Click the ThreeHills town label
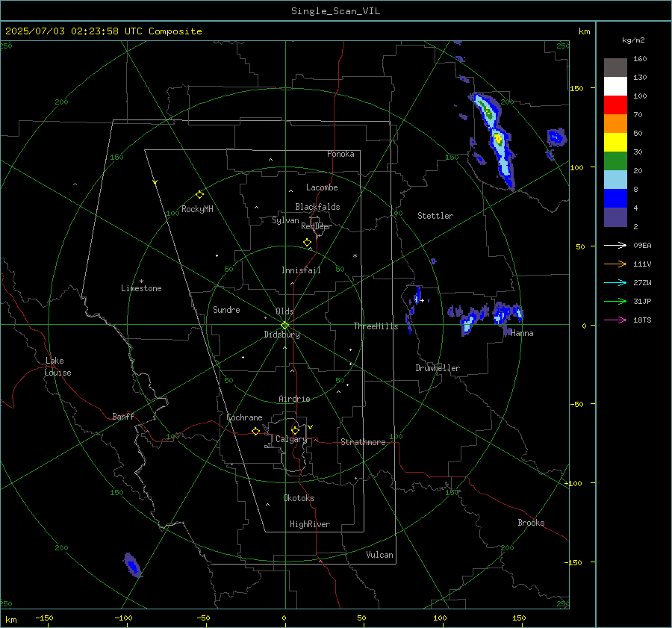The height and width of the screenshot is (628, 672). (376, 326)
